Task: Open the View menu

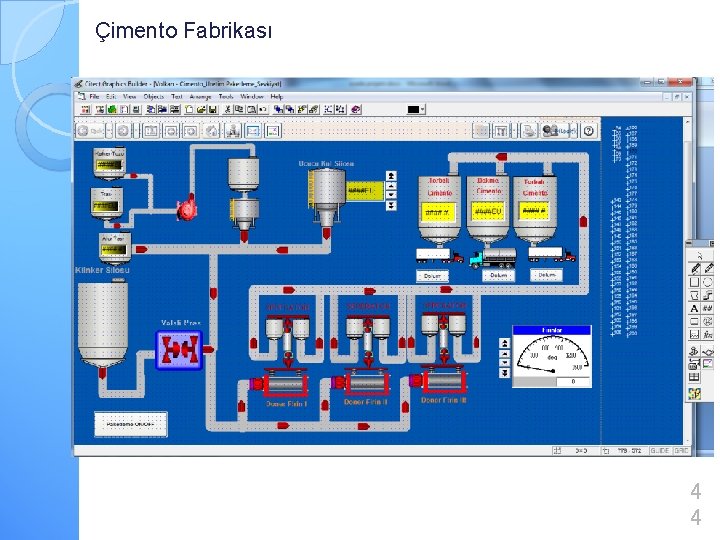Action: [129, 97]
